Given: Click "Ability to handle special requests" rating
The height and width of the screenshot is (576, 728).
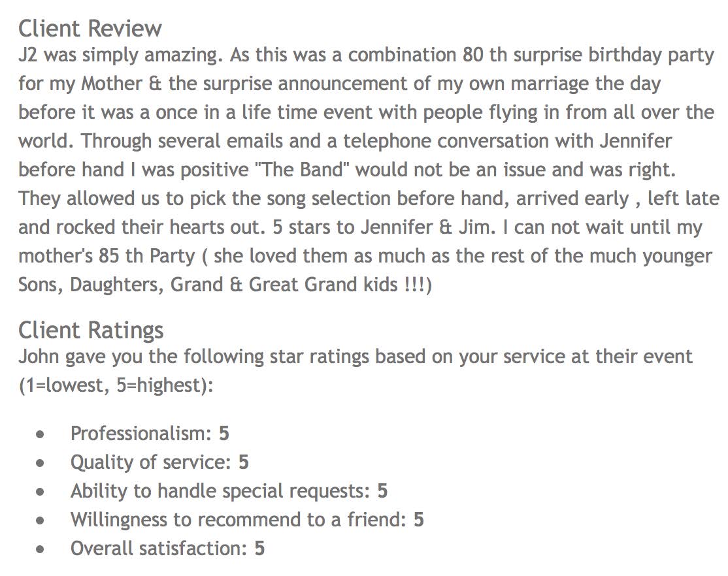Looking at the screenshot, I should (229, 491).
